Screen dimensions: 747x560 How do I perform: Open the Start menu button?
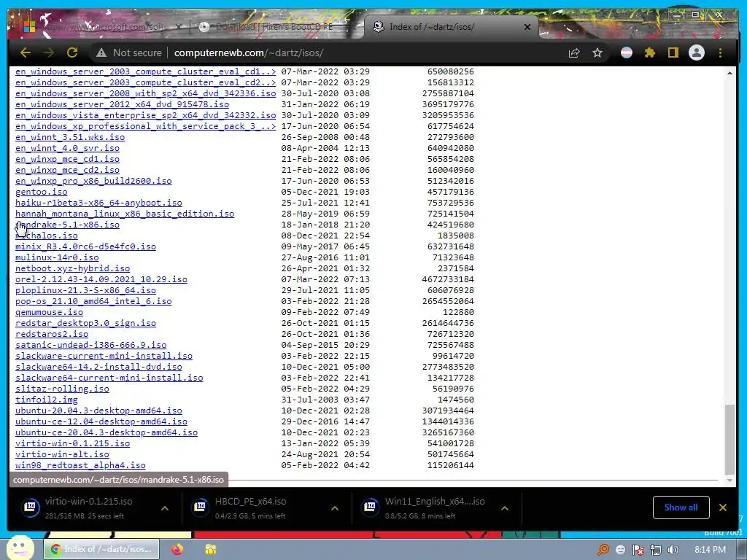pos(20,548)
